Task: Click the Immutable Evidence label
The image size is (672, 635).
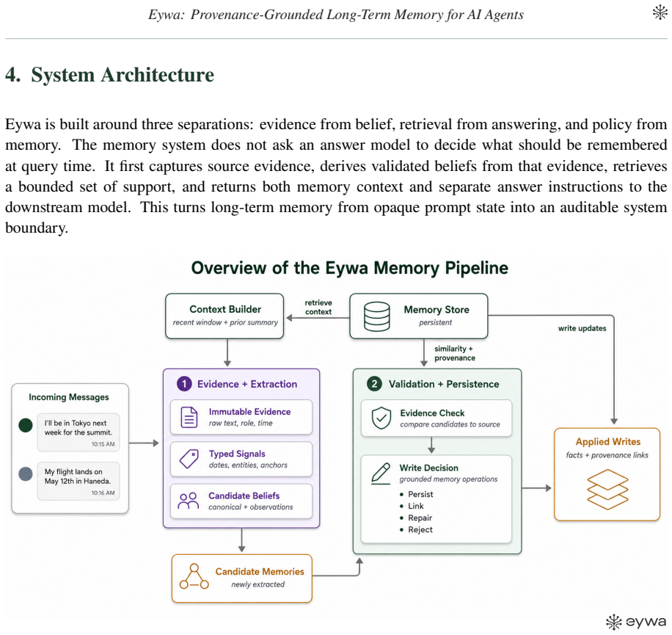Action: 250,412
